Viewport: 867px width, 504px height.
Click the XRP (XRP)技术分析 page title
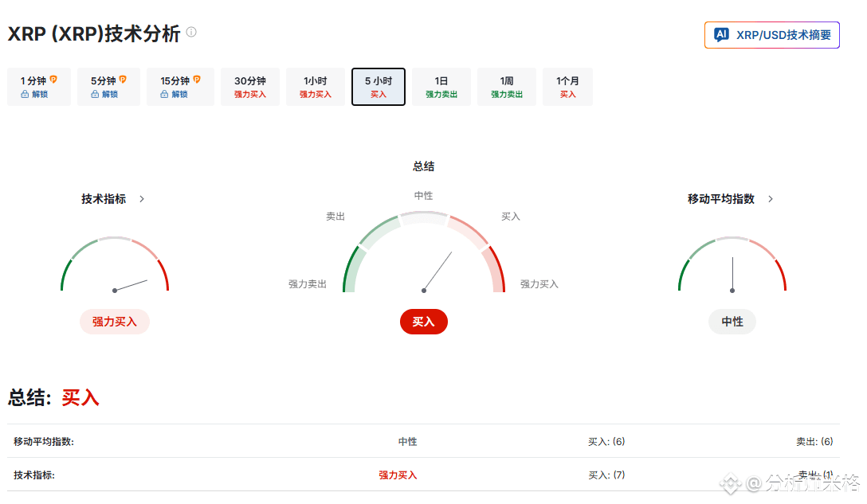pos(94,33)
